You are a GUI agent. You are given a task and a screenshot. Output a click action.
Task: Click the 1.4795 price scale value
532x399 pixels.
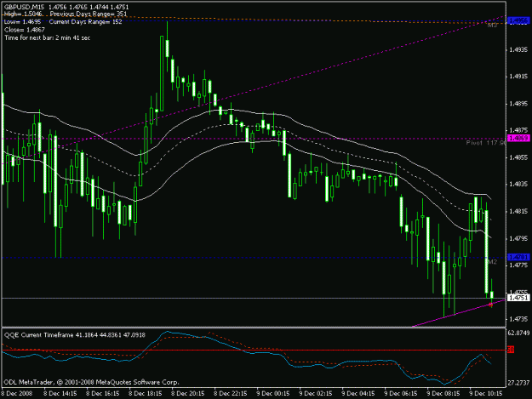518,238
